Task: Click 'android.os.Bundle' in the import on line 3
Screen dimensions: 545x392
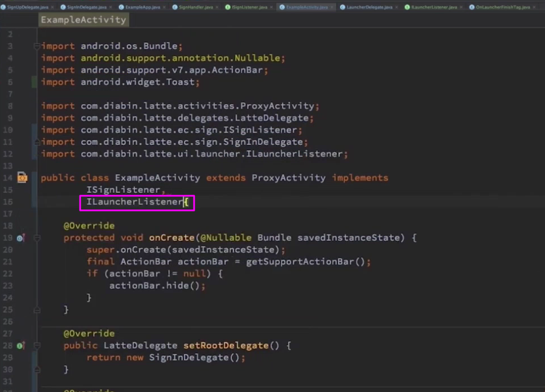Action: coord(129,46)
